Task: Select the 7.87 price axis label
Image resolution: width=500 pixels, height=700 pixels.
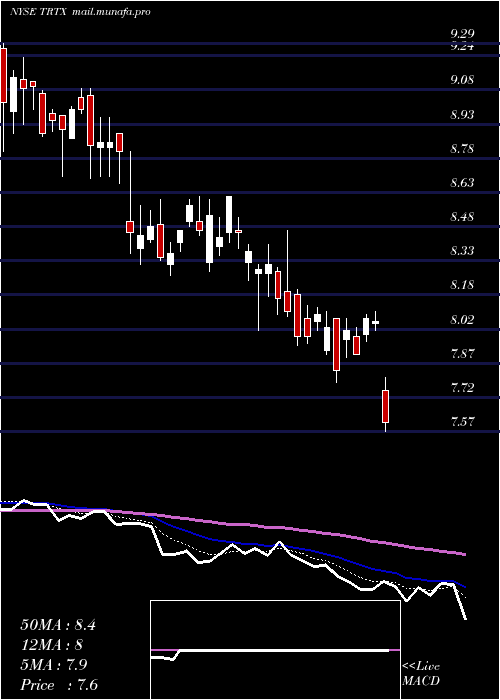Action: (462, 354)
